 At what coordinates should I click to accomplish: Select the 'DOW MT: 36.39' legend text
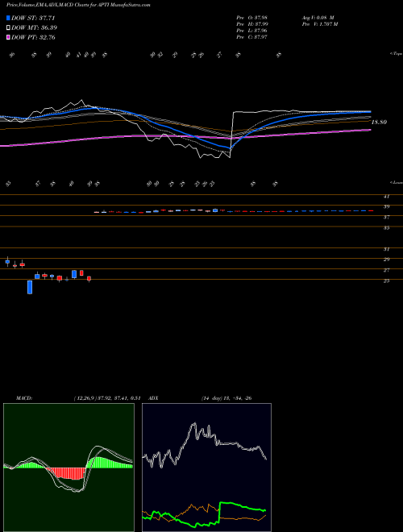click(x=34, y=28)
